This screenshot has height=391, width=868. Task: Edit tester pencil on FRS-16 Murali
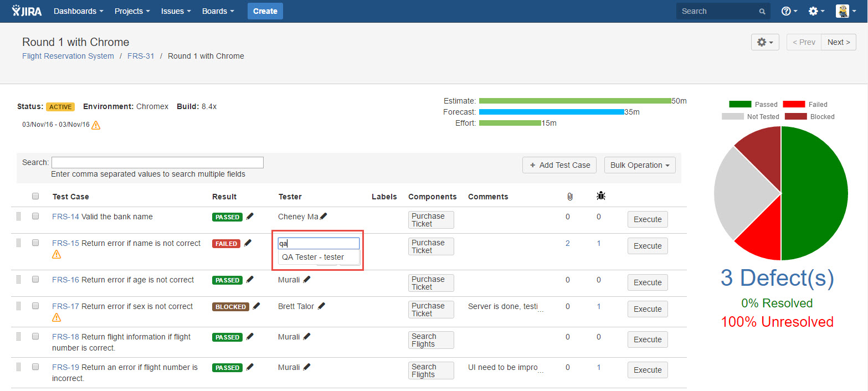(307, 280)
